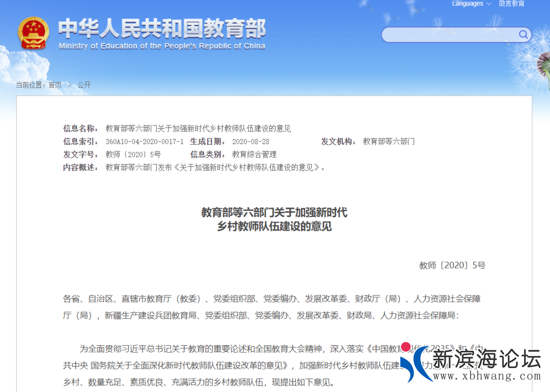550x392 pixels.
Task: Click the national emblem logo
Action: coord(34,33)
